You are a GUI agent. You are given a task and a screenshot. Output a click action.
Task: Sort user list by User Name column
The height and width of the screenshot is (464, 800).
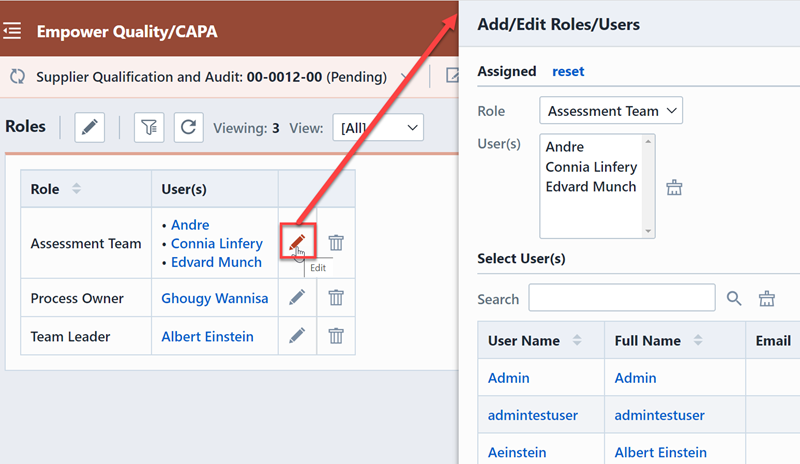click(576, 341)
